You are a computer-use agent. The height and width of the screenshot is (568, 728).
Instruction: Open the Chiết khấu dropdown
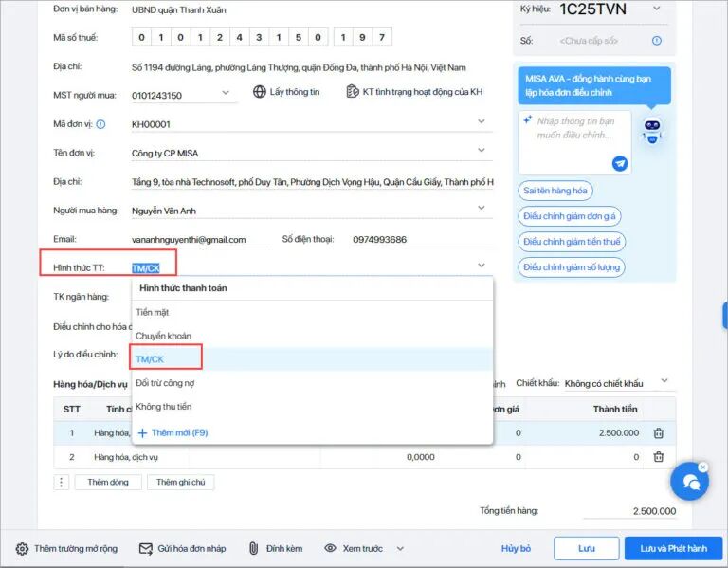pos(664,382)
